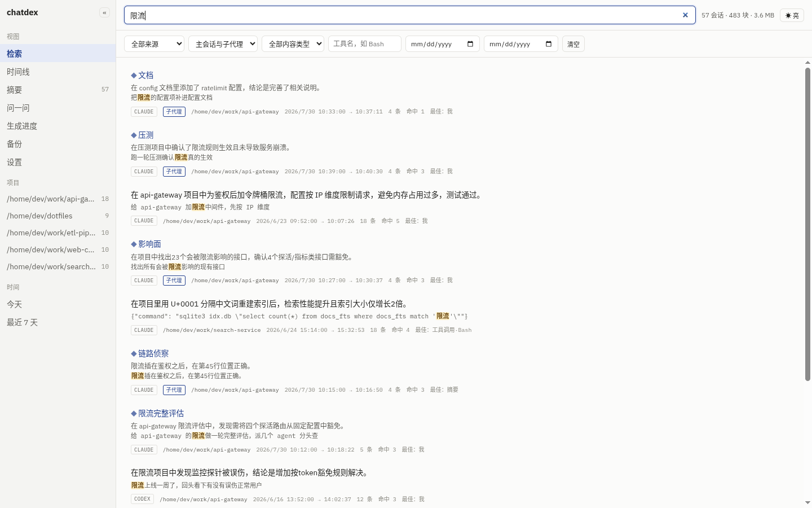Click the scrollbar down arrow

(x=807, y=502)
